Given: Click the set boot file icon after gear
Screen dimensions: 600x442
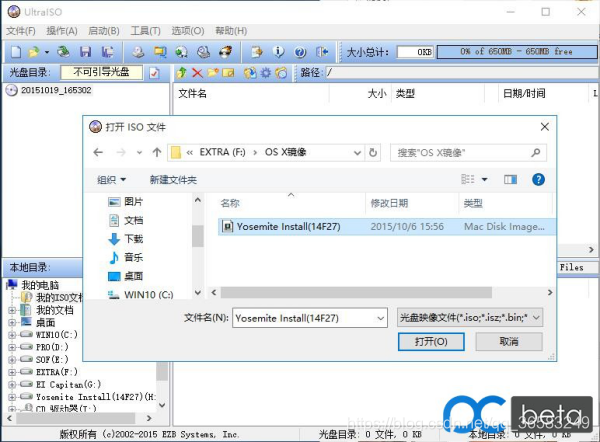Looking at the screenshot, I should (281, 72).
